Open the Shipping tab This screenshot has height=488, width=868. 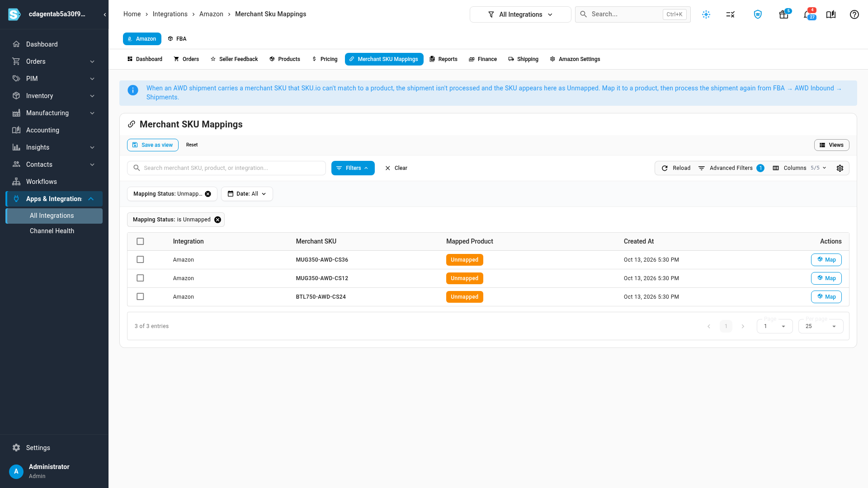click(x=524, y=59)
